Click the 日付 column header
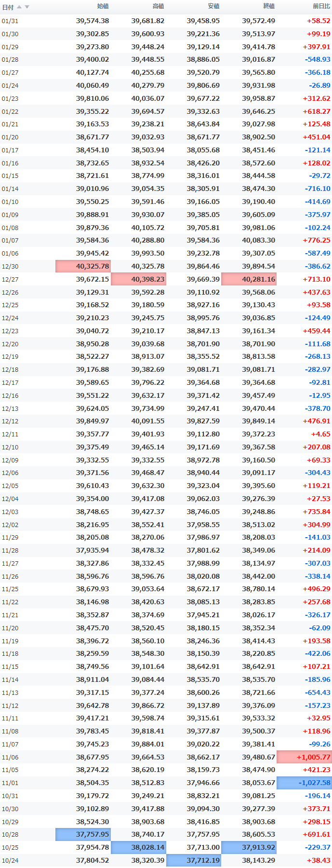Viewport: 332px width, 868px height. click(x=8, y=7)
